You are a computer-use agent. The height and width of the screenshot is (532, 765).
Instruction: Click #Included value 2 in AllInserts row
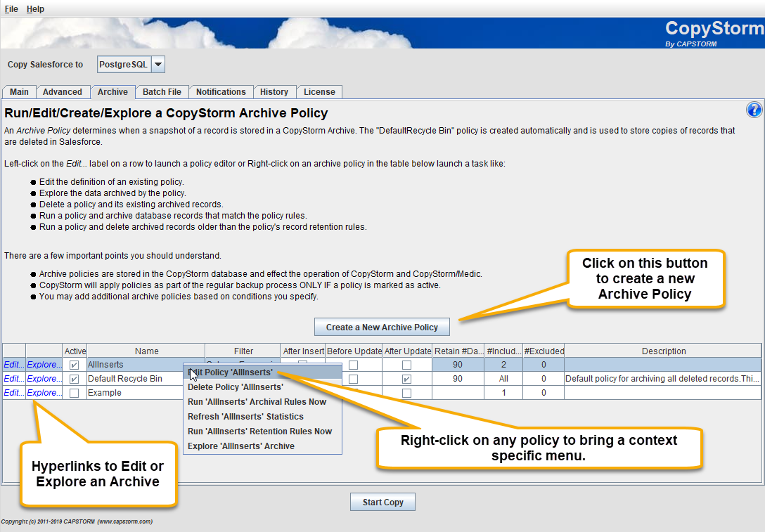pyautogui.click(x=503, y=364)
